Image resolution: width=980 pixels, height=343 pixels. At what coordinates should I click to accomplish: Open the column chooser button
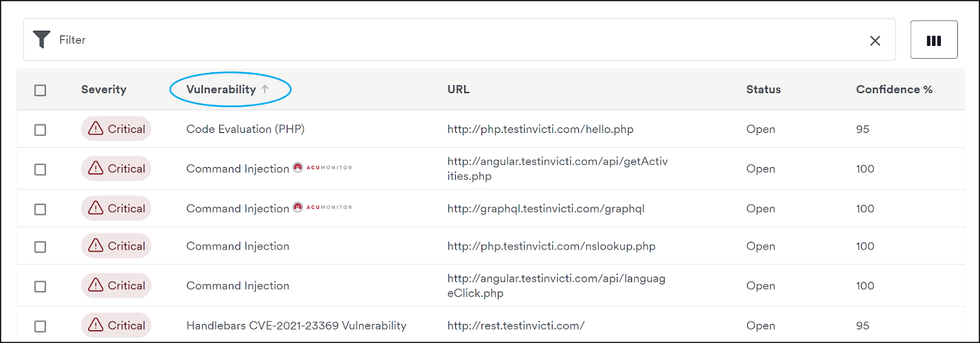point(934,40)
